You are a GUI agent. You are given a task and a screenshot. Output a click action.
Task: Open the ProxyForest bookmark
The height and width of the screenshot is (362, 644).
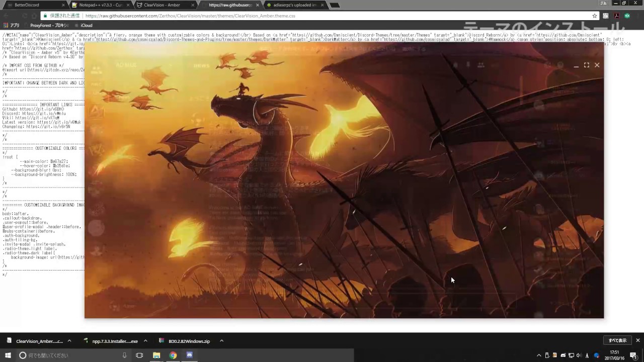(47, 25)
